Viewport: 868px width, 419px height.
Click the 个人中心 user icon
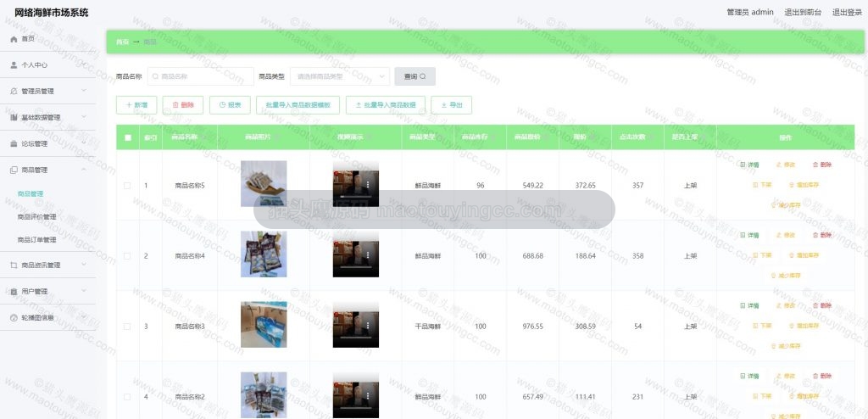pyautogui.click(x=14, y=64)
